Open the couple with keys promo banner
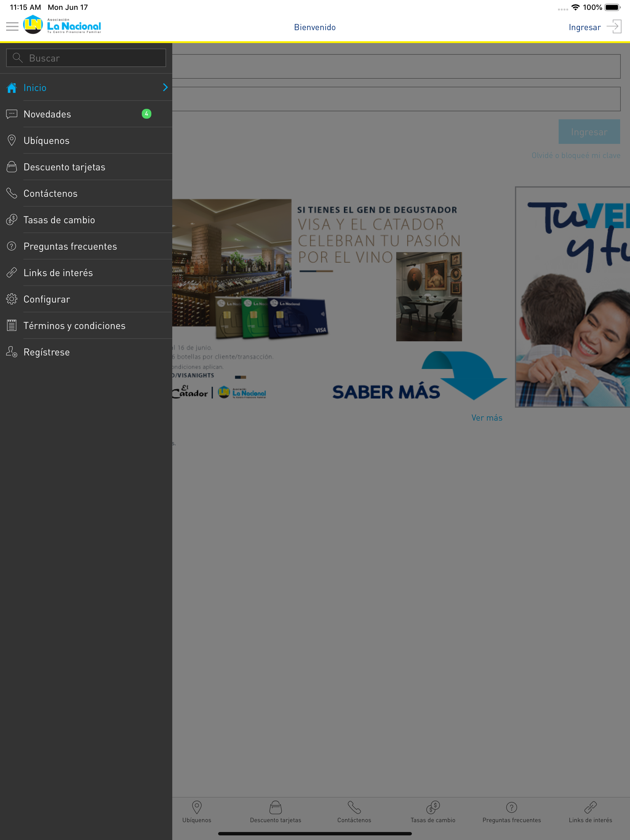 572,297
